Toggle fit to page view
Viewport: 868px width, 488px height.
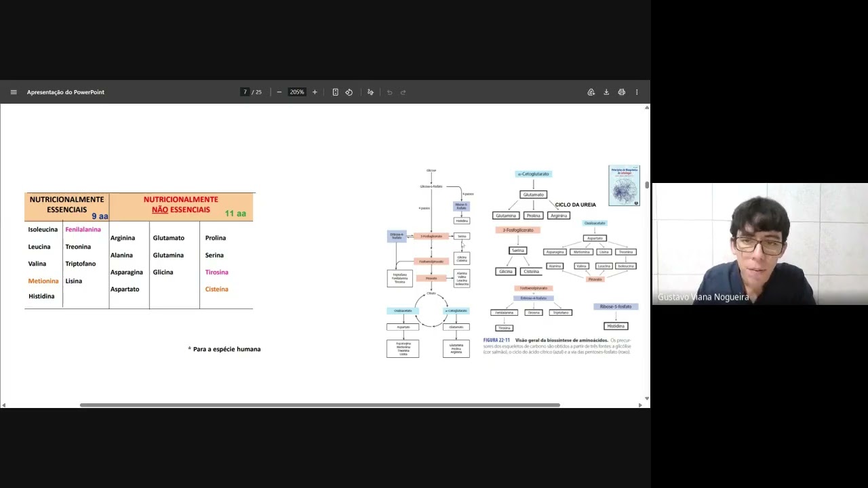tap(335, 92)
